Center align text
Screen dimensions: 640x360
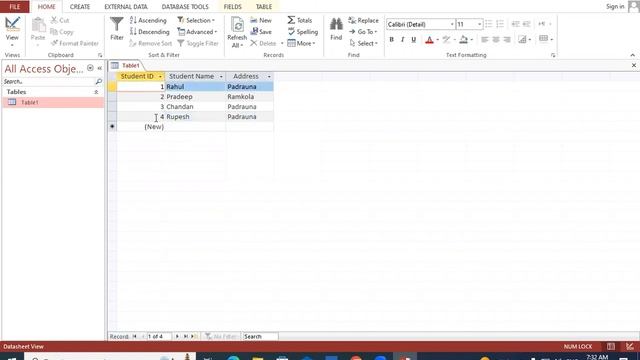coord(496,40)
